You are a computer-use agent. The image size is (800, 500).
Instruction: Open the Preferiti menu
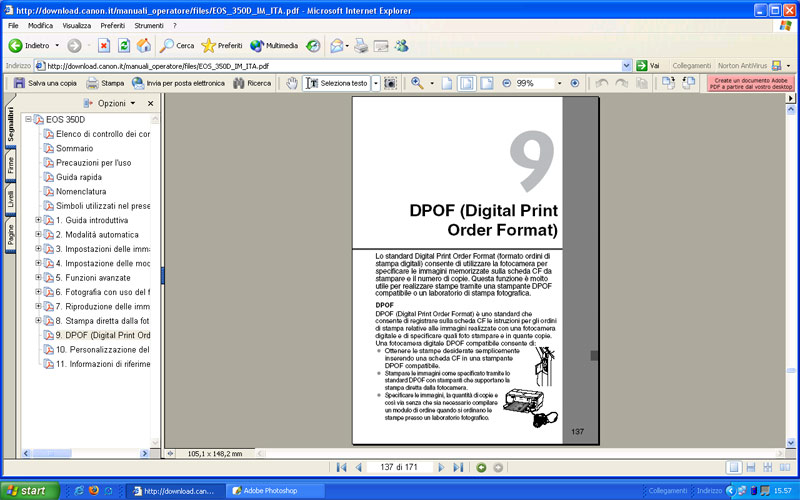(113, 26)
